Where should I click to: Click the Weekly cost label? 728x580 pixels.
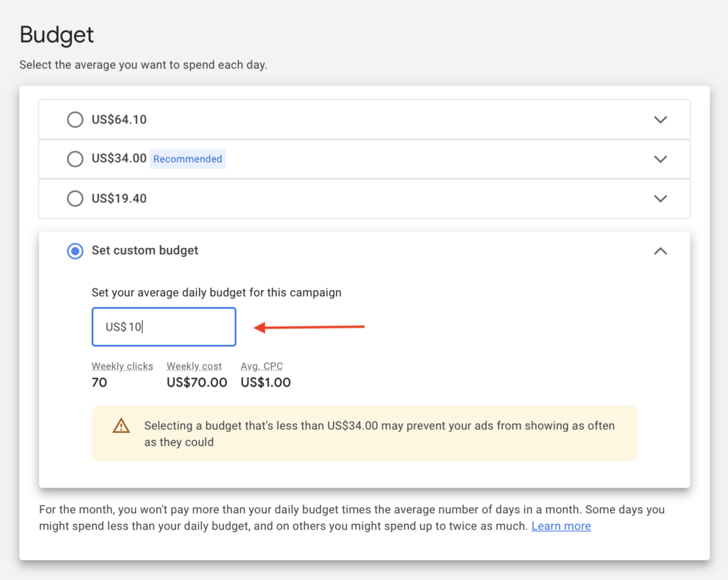pyautogui.click(x=194, y=366)
